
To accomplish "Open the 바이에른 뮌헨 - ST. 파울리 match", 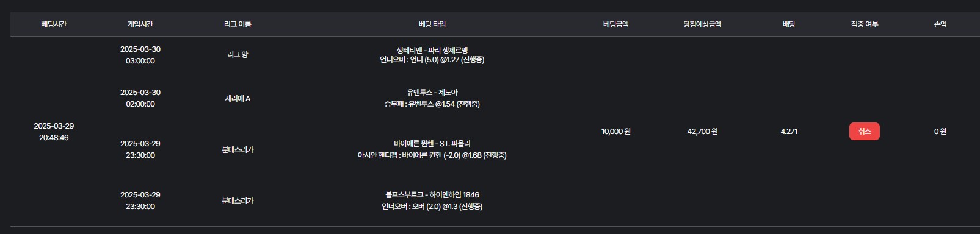I will [432, 144].
